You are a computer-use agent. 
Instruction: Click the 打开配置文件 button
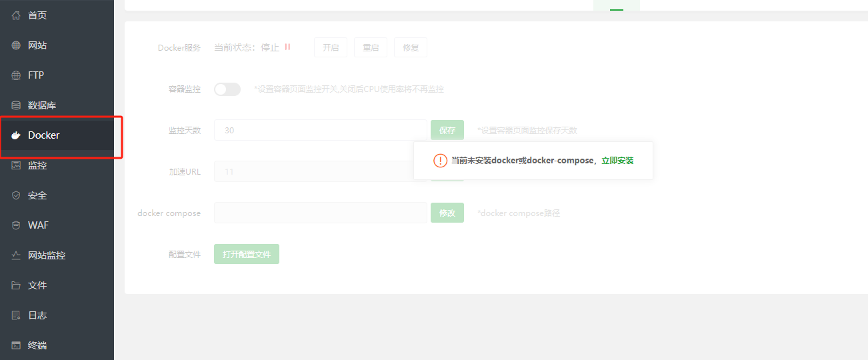247,254
